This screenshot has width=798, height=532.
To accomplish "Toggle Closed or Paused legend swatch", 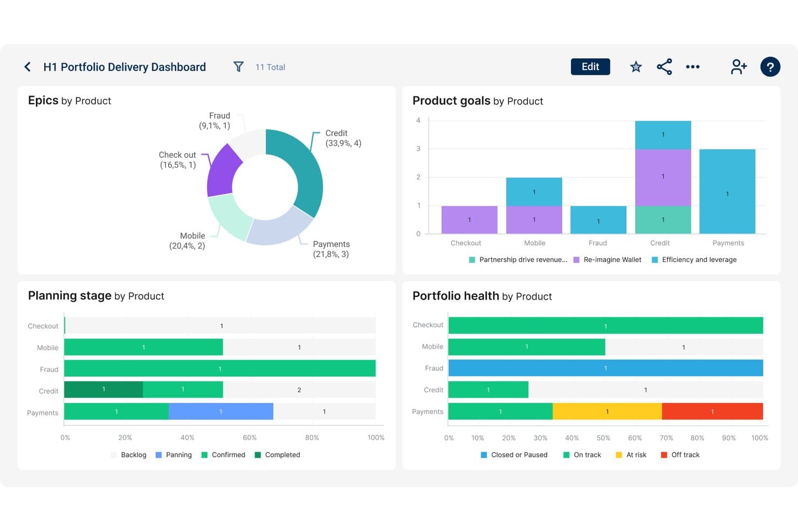I will [484, 455].
